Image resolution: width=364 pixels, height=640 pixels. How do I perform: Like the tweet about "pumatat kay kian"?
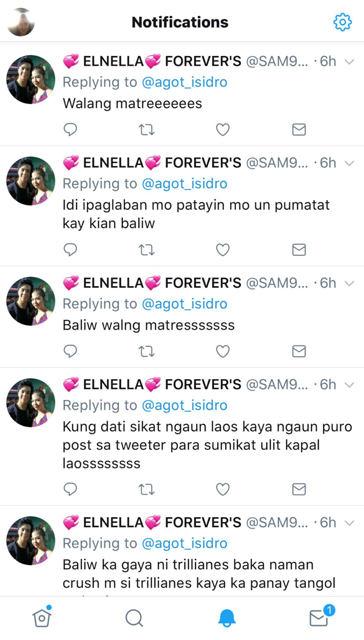(x=223, y=250)
